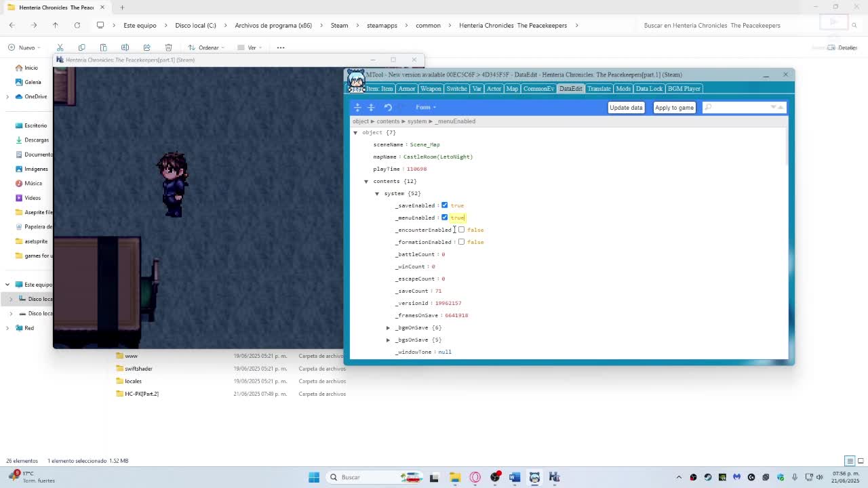
Task: Open the Windows Start menu
Action: click(x=314, y=477)
